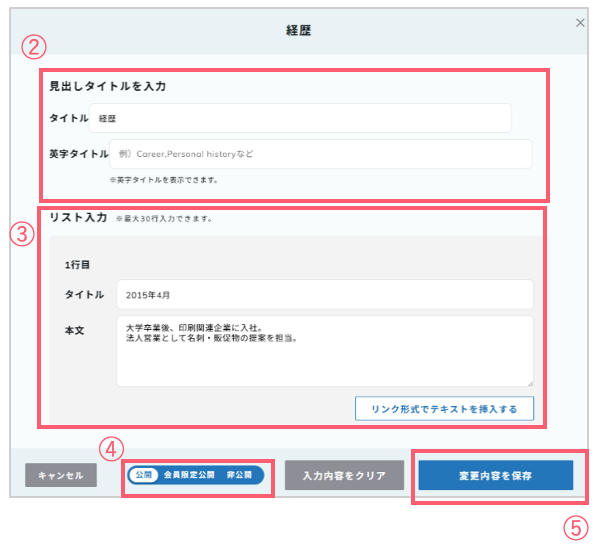Click inside the 本文 text area
Viewport: 600px width, 546px height.
(325, 351)
